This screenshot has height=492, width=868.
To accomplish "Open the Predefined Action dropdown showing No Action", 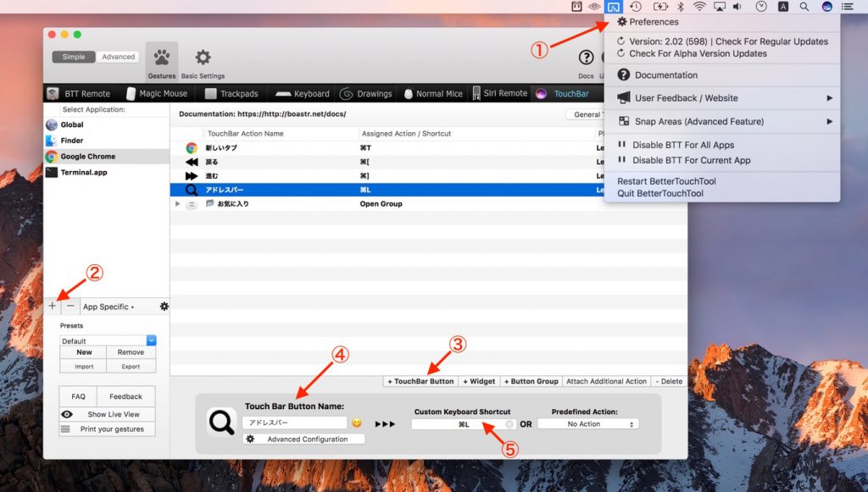I will tap(588, 423).
